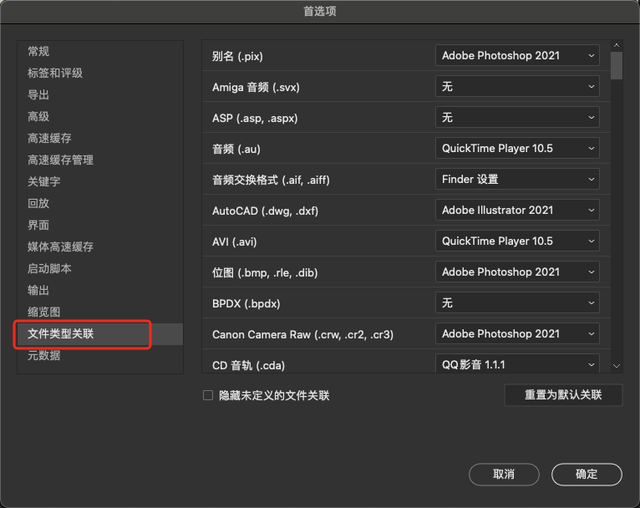Go to 缩览图 preferences
The height and width of the screenshot is (508, 640).
click(44, 312)
